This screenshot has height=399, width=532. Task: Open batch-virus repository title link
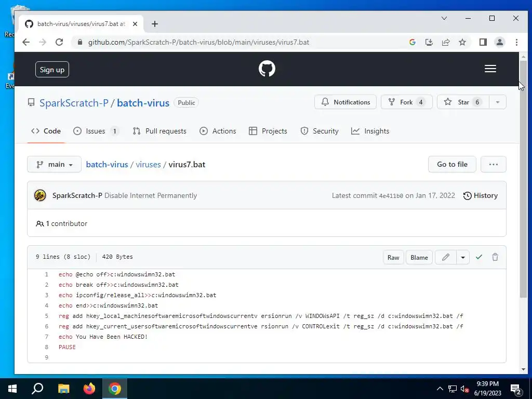point(143,103)
